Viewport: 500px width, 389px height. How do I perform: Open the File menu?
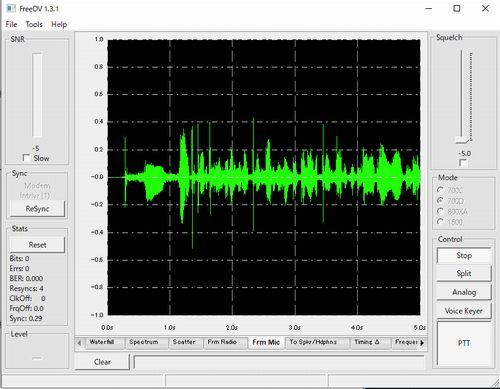(x=11, y=24)
